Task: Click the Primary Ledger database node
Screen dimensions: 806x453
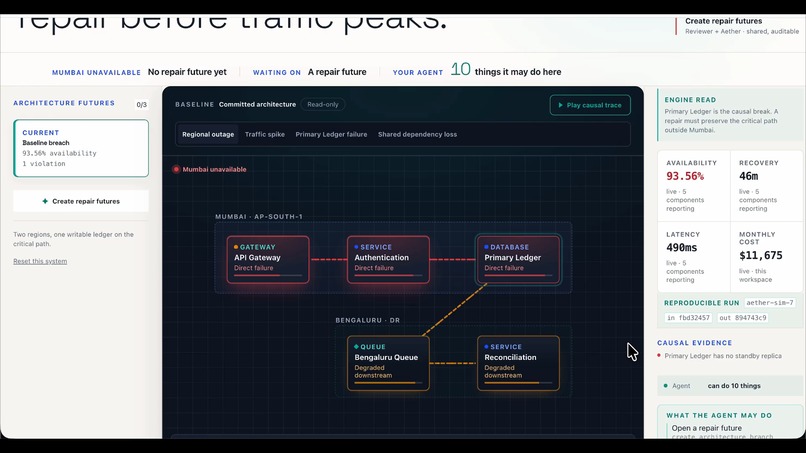Action: (518, 260)
